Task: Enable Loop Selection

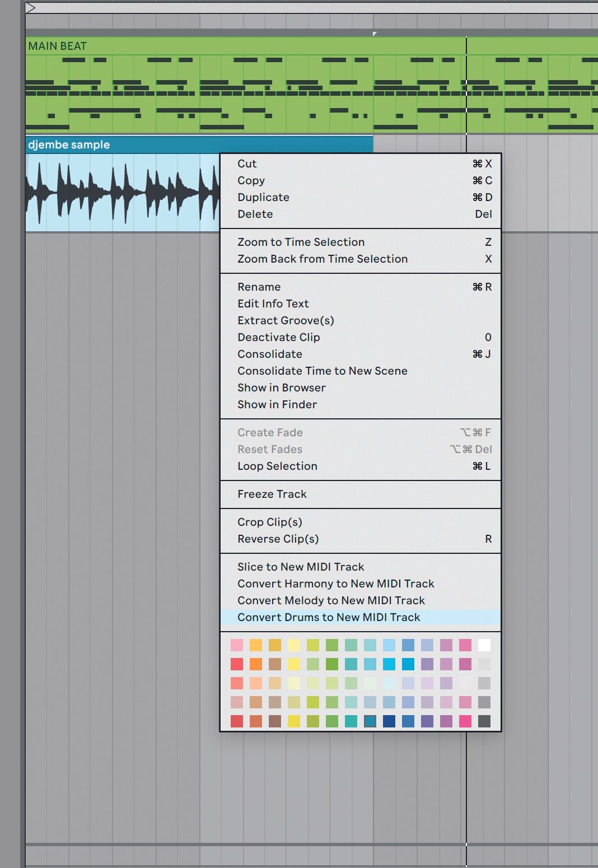Action: pyautogui.click(x=277, y=466)
